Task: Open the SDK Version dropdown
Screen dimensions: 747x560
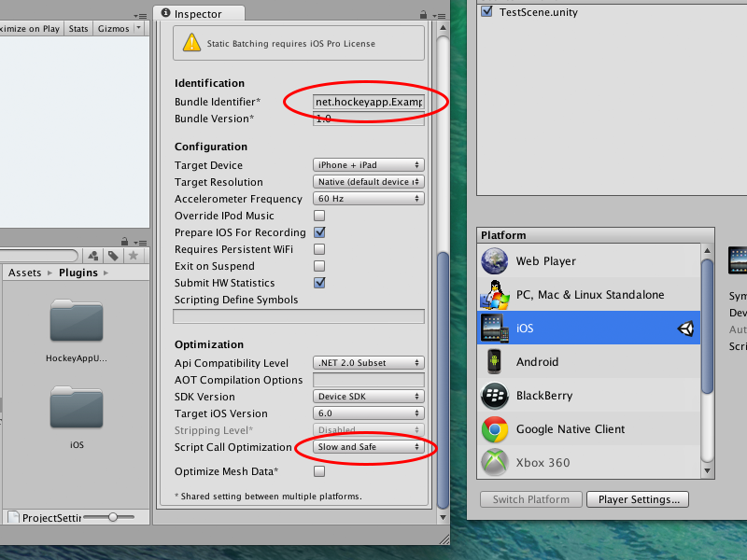Action: [x=368, y=397]
